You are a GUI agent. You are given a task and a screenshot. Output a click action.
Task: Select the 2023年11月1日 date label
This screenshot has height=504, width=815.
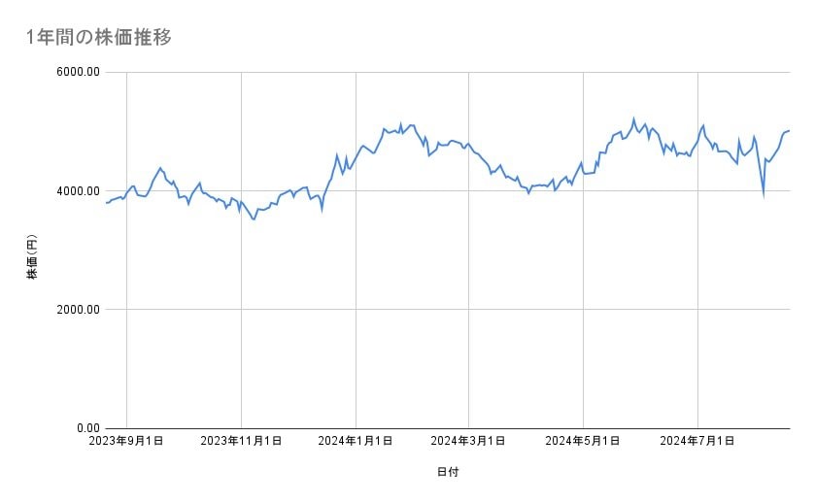coord(241,441)
